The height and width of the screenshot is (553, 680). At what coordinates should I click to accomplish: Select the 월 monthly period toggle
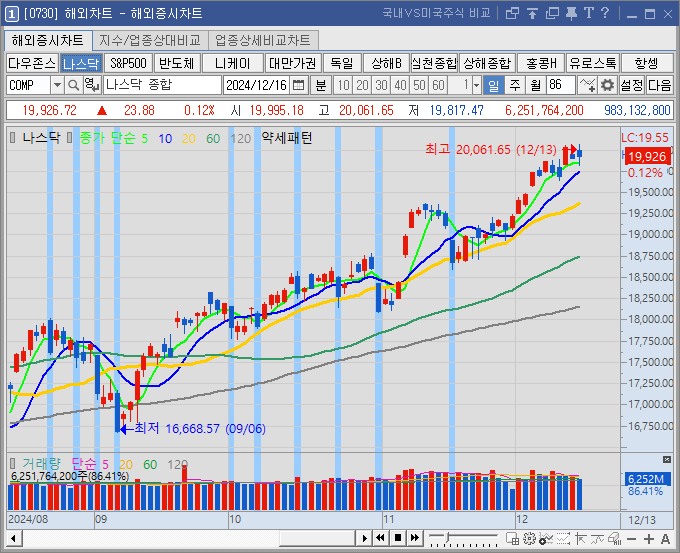[536, 85]
